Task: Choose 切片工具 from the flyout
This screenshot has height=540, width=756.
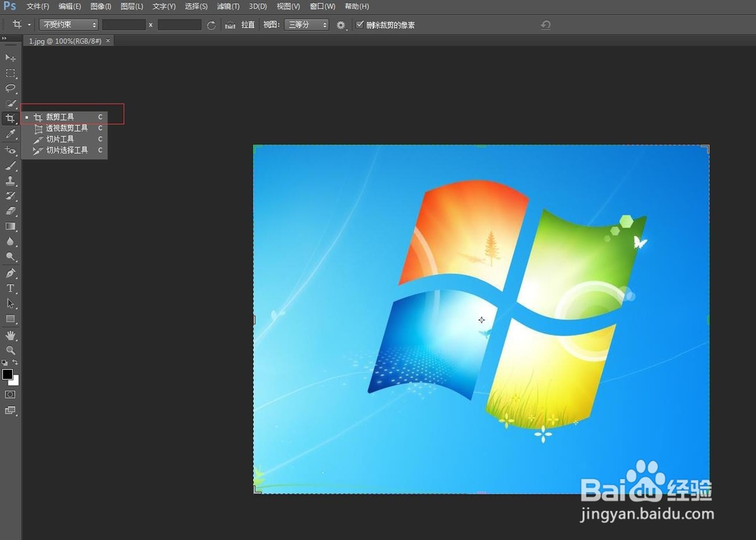Action: click(64, 139)
